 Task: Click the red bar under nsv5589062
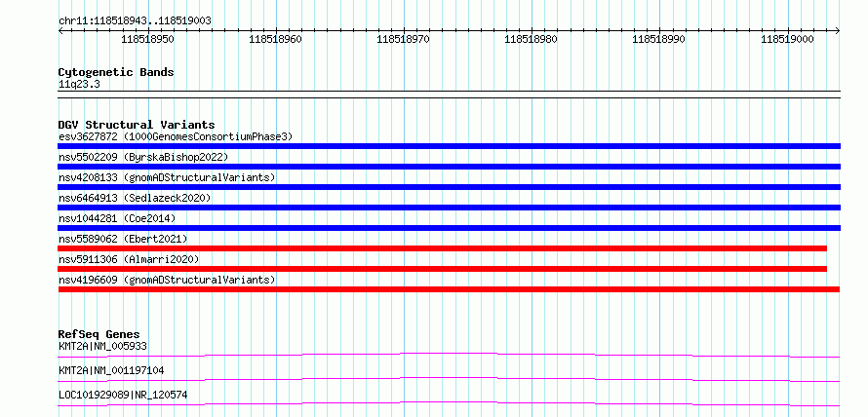tap(443, 248)
